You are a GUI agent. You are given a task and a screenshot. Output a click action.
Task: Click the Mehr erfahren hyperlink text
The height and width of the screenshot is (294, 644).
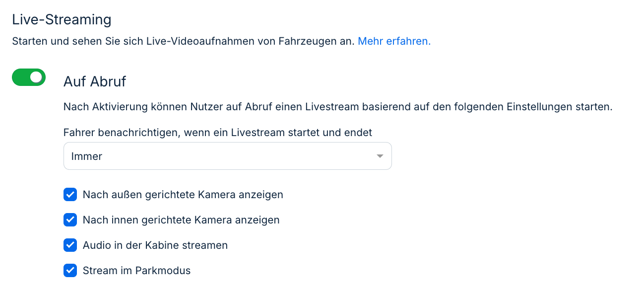click(393, 41)
